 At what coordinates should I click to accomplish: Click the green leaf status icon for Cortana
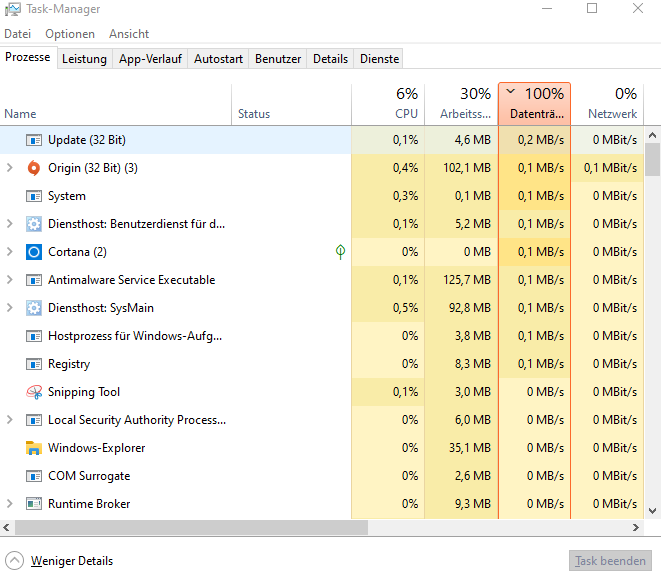(x=340, y=252)
